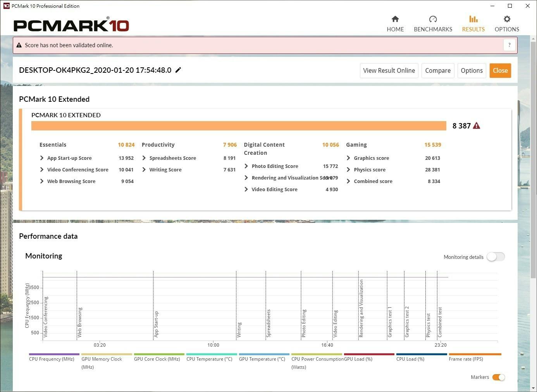The height and width of the screenshot is (392, 537).
Task: Click the orange Close button
Action: click(x=500, y=70)
